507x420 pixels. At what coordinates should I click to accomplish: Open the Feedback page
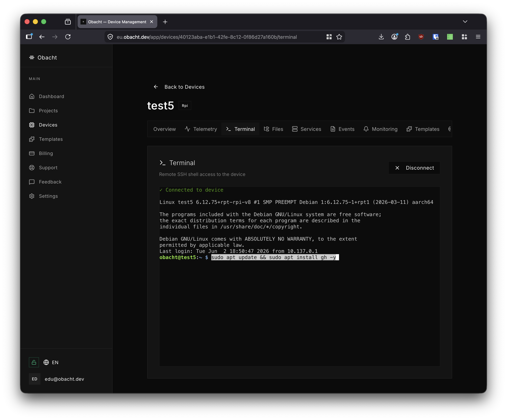point(45,182)
